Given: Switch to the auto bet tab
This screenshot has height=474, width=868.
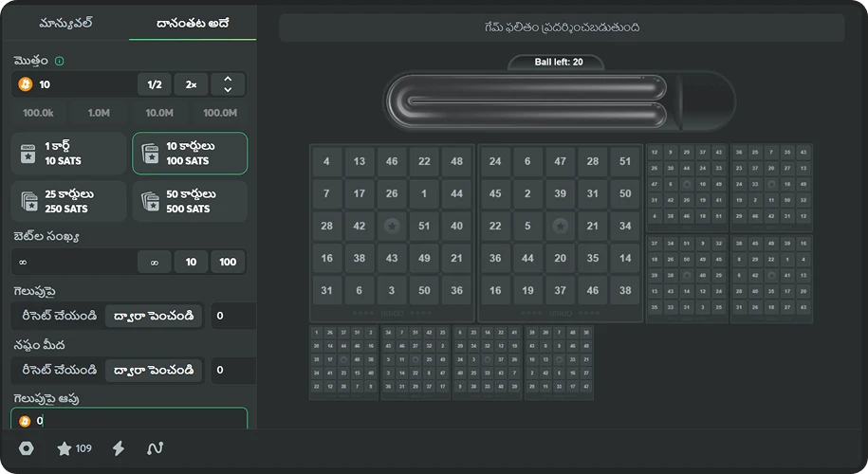Looking at the screenshot, I should click(193, 23).
